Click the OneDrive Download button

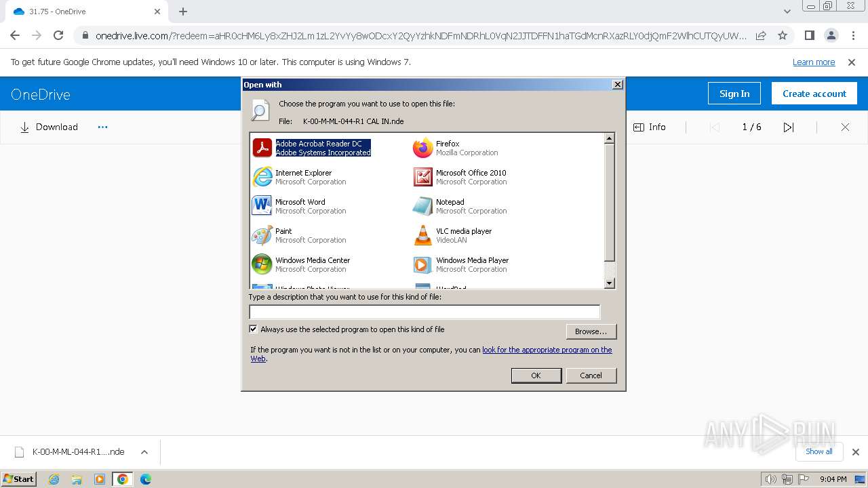49,127
